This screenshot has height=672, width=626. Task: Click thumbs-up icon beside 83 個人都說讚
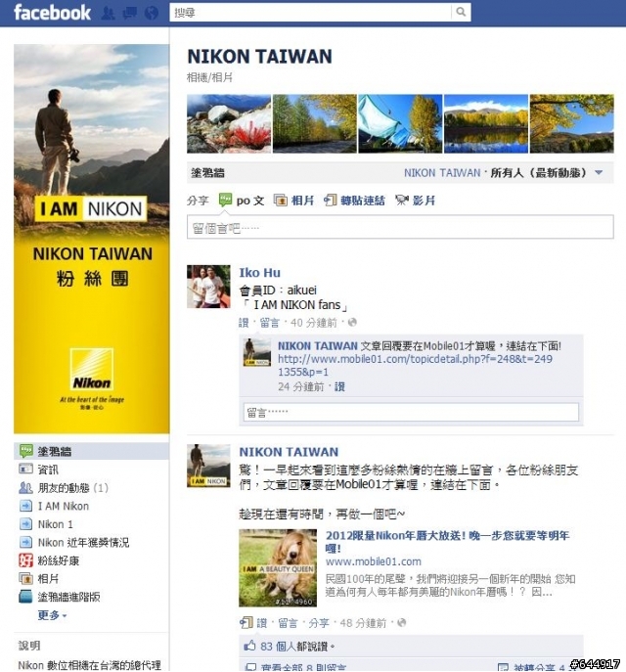pyautogui.click(x=249, y=645)
